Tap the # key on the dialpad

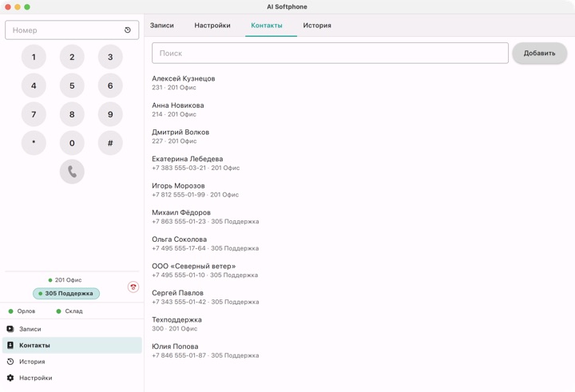[x=110, y=143]
